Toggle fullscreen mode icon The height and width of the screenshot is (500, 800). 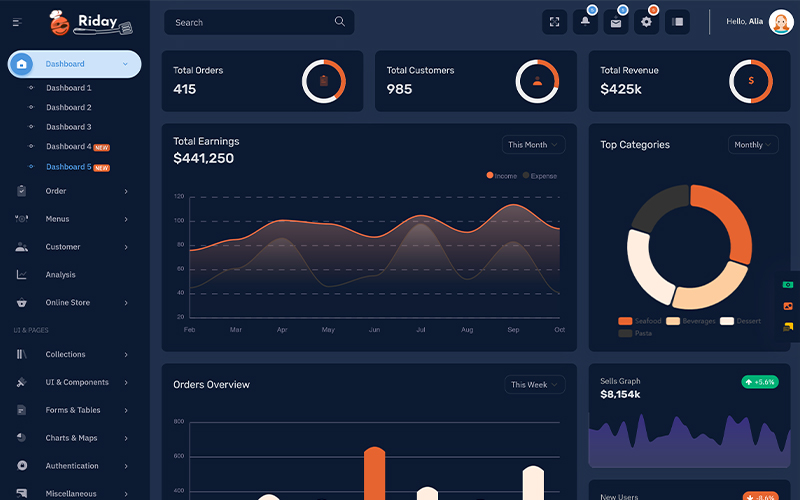tap(554, 22)
